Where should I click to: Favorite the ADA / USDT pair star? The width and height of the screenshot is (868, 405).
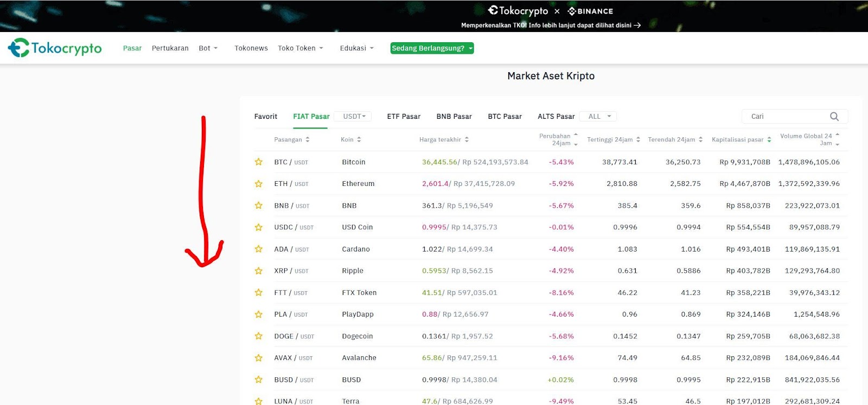coord(259,249)
